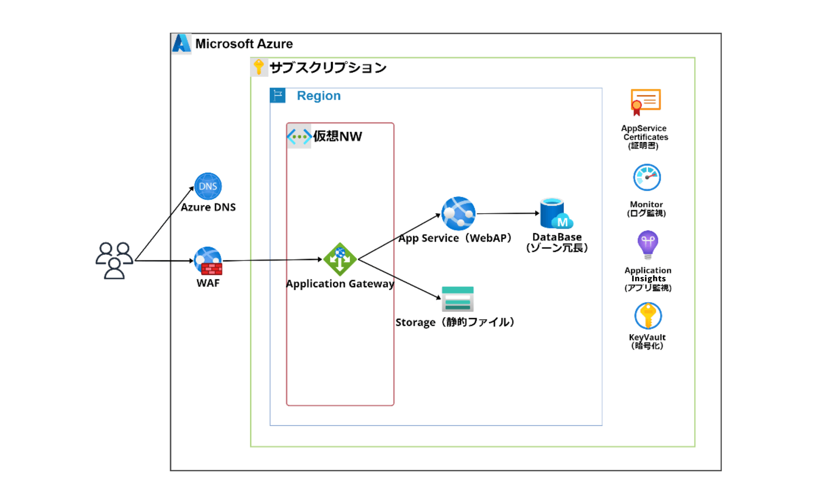Click the Azure DNS globe icon
816x504 pixels.
(x=208, y=186)
